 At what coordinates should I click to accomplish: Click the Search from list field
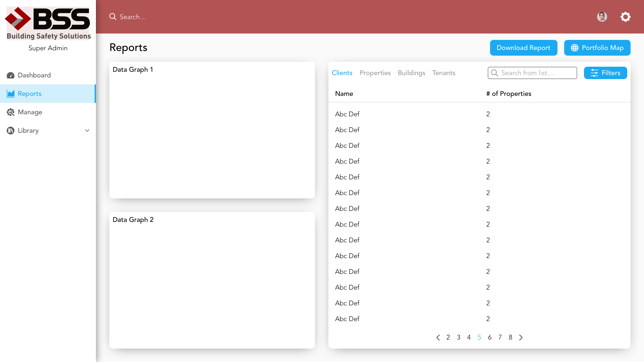coord(537,73)
